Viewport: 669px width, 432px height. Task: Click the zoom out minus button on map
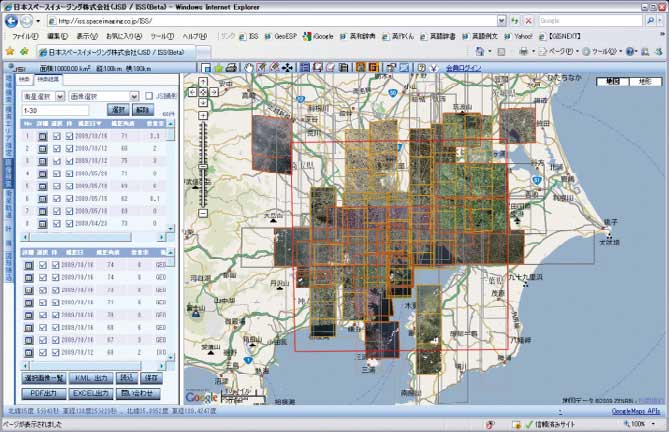pos(203,213)
